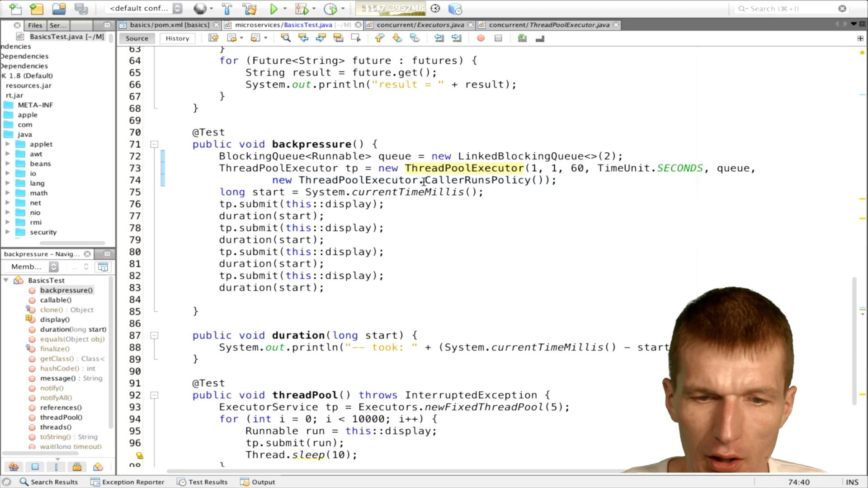Image resolution: width=868 pixels, height=488 pixels.
Task: Collapse the backpressure method fold on line 71
Action: coord(154,145)
